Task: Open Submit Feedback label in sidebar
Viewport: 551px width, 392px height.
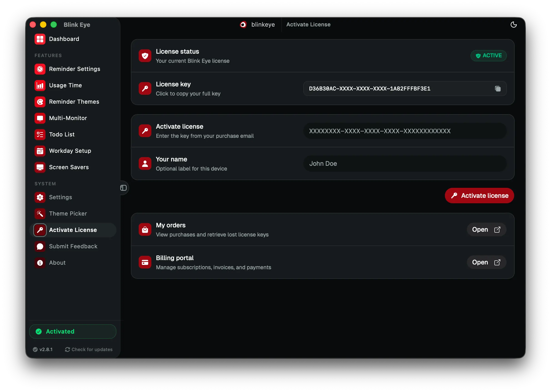Action: 73,247
